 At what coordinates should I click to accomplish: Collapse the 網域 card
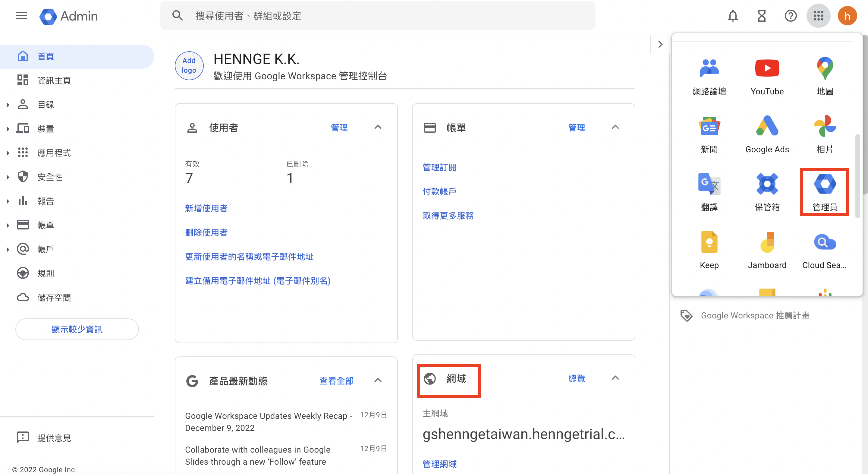coord(615,378)
